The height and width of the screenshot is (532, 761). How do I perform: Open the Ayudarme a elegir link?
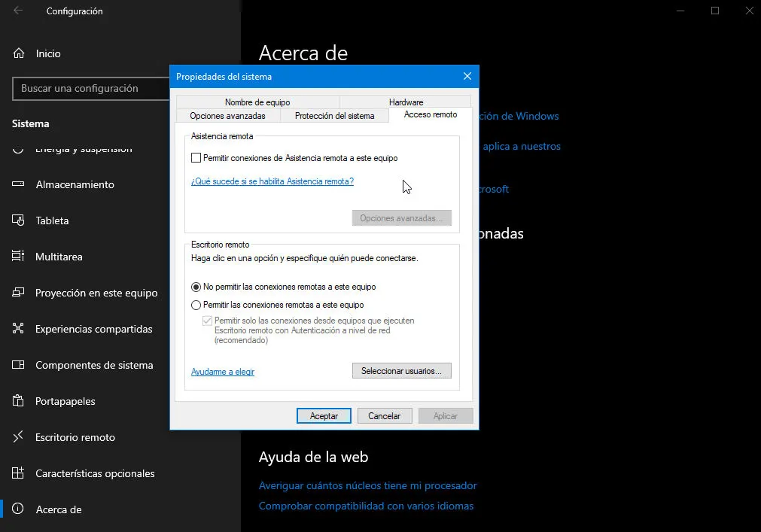pyautogui.click(x=223, y=372)
